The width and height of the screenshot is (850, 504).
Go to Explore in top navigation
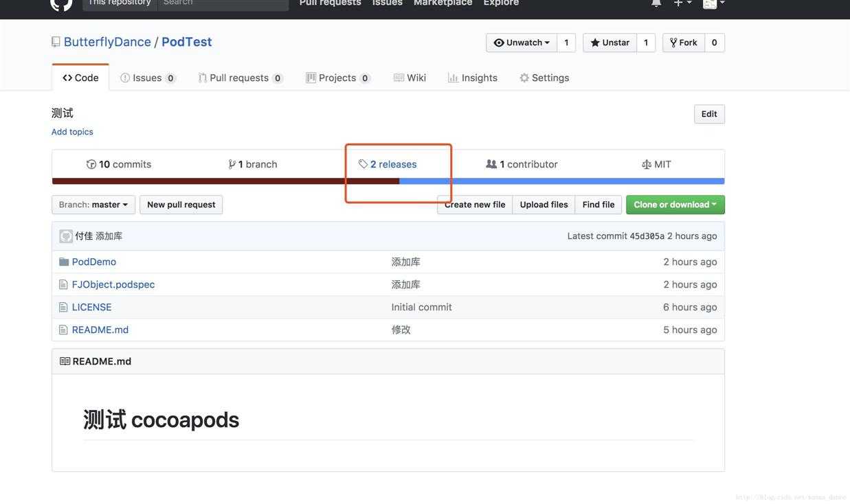click(501, 3)
